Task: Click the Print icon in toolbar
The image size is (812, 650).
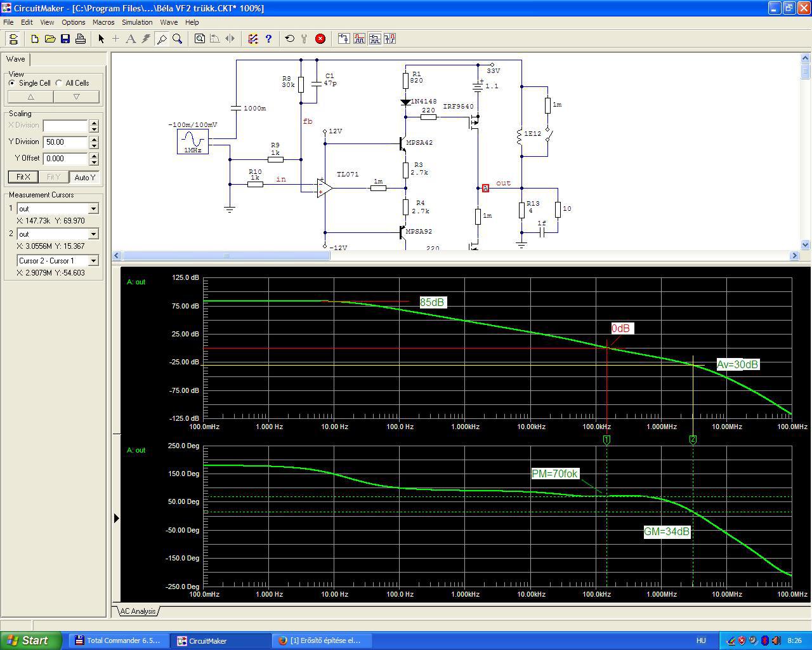Action: point(81,39)
